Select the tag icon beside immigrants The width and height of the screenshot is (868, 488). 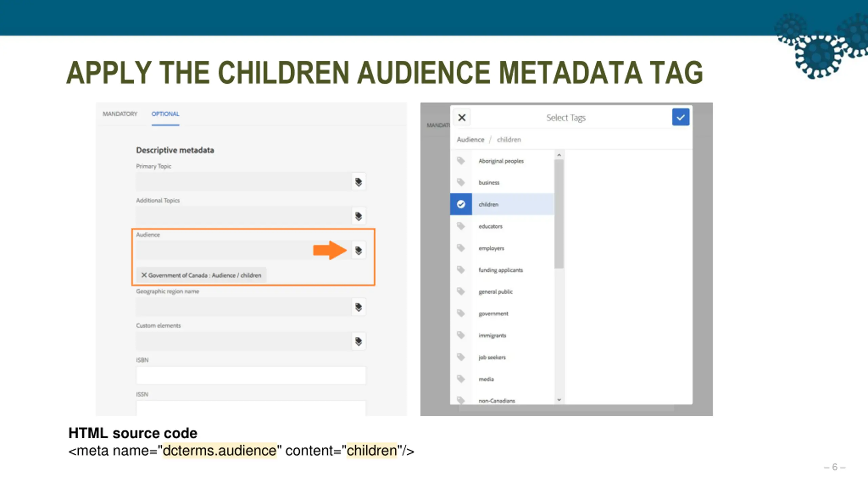461,335
